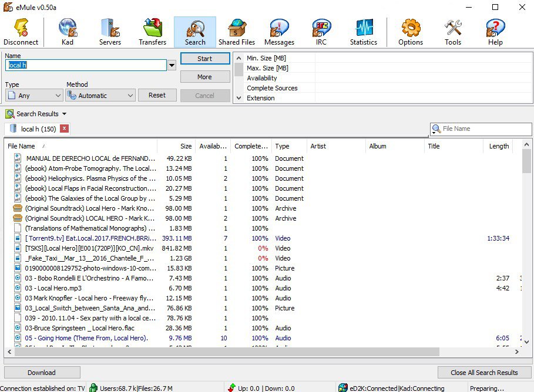Click status bar up/down transfer arrows icon

tap(232, 387)
